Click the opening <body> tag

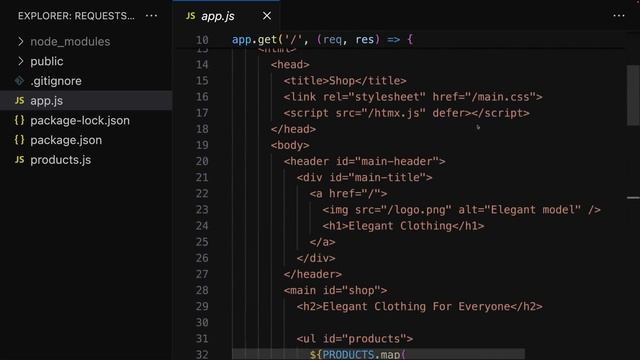290,145
